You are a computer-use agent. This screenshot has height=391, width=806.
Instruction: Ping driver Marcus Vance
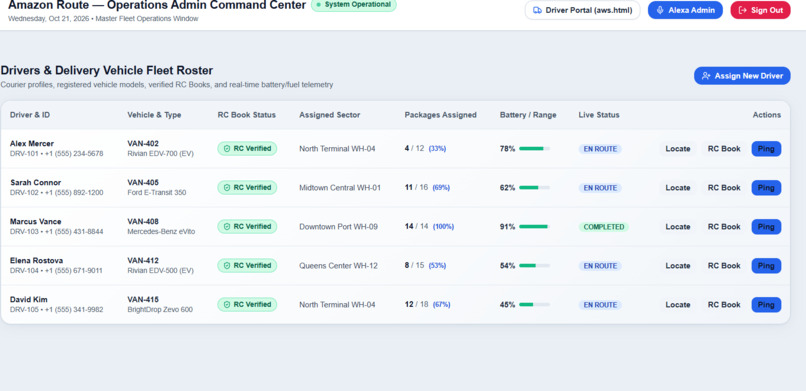coord(766,227)
